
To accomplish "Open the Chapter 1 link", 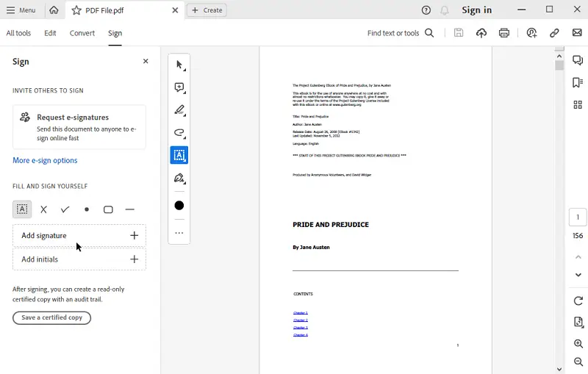I will [301, 313].
